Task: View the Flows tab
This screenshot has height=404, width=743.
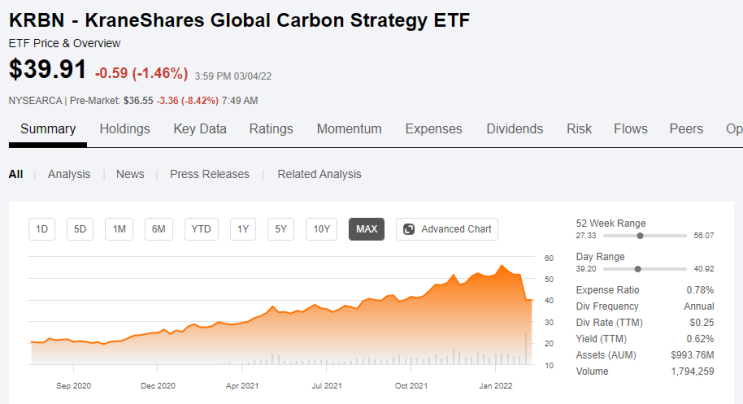Action: click(x=631, y=129)
